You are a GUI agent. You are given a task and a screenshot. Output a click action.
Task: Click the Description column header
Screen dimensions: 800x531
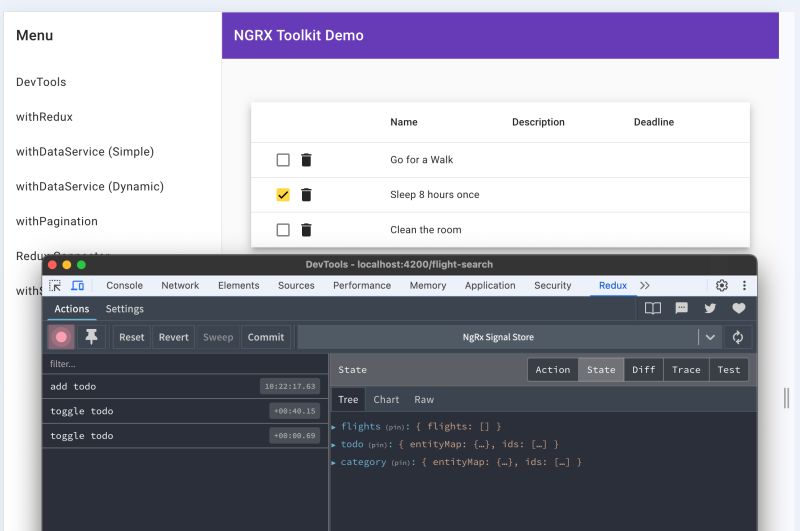[x=538, y=122]
